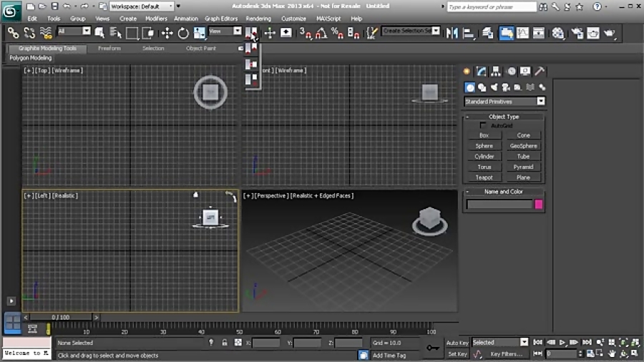
Task: Click the Teapot primitive button
Action: [484, 177]
